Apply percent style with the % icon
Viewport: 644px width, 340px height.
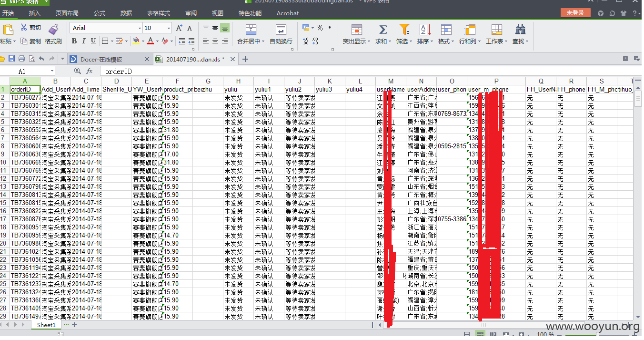click(320, 28)
